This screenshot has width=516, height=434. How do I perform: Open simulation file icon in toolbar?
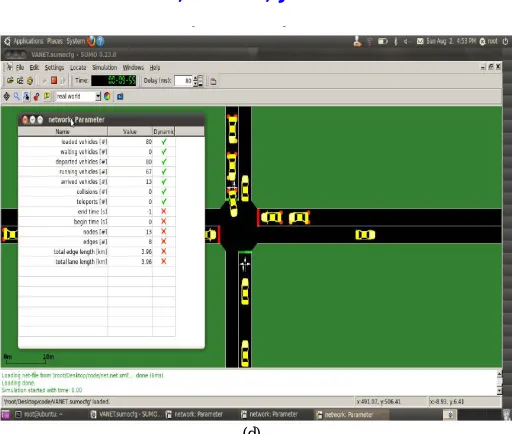(x=10, y=80)
